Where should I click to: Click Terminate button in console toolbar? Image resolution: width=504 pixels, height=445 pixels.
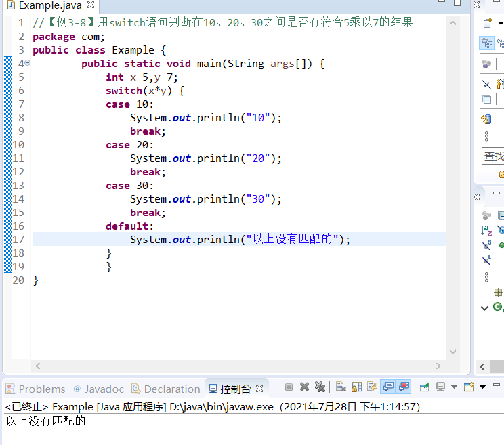pyautogui.click(x=289, y=387)
